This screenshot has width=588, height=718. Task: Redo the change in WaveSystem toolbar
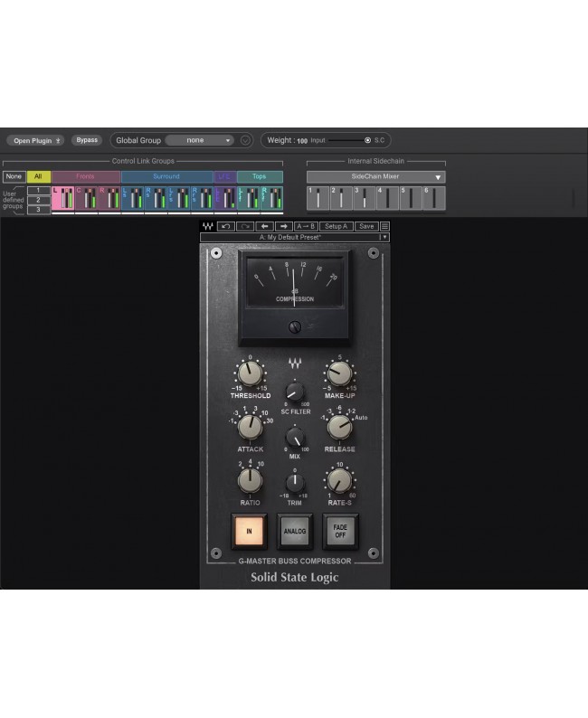(x=245, y=226)
